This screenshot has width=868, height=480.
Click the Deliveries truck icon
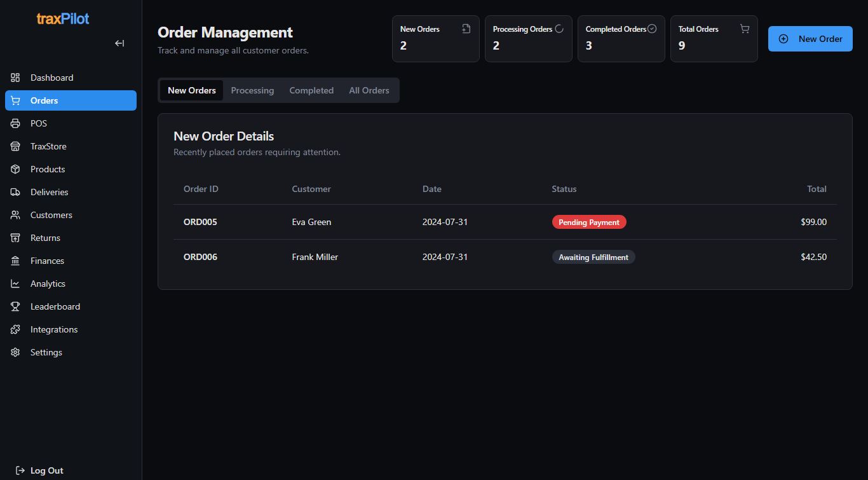(x=15, y=192)
